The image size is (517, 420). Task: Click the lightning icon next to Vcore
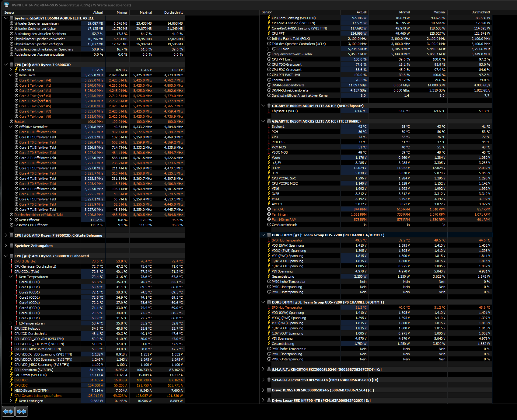(x=269, y=158)
